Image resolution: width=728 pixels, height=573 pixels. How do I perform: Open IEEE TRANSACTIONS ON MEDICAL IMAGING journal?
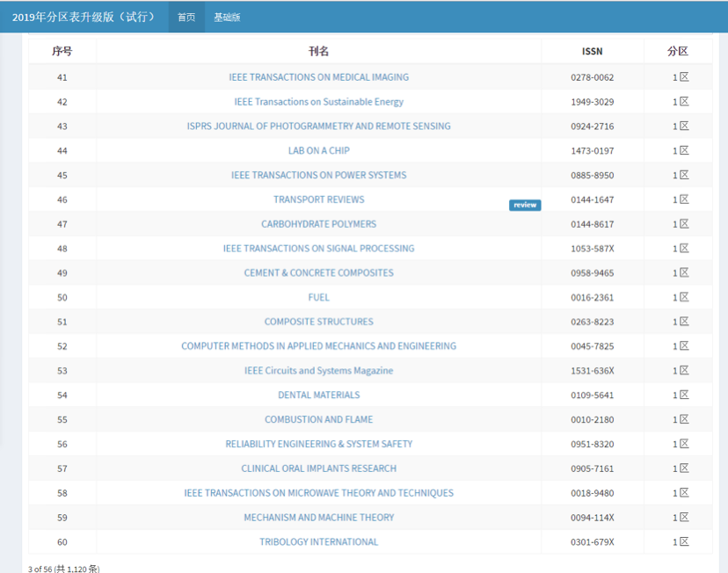(318, 77)
